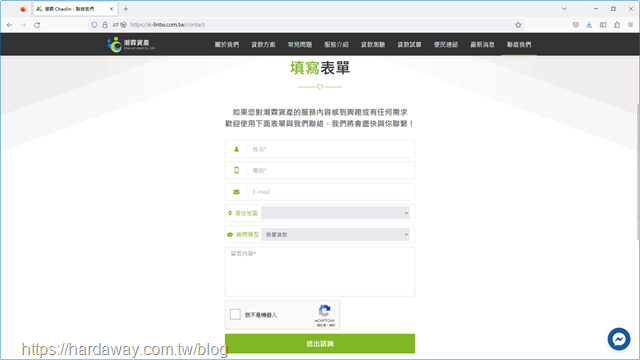Open the 貸款試算 navigation menu item
Viewport: 640px width, 360px height.
pyautogui.click(x=409, y=44)
